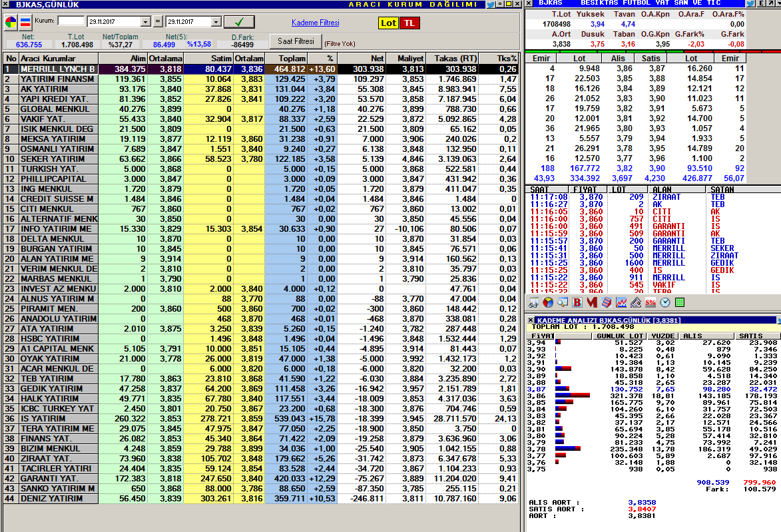
Task: Select the DENIZ YATIRIM row
Action: click(x=260, y=499)
